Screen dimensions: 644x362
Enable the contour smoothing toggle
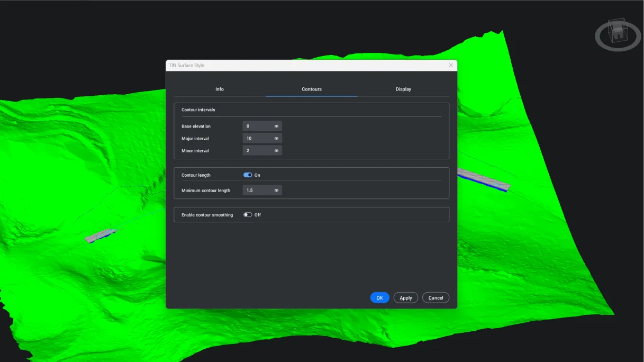pos(248,215)
